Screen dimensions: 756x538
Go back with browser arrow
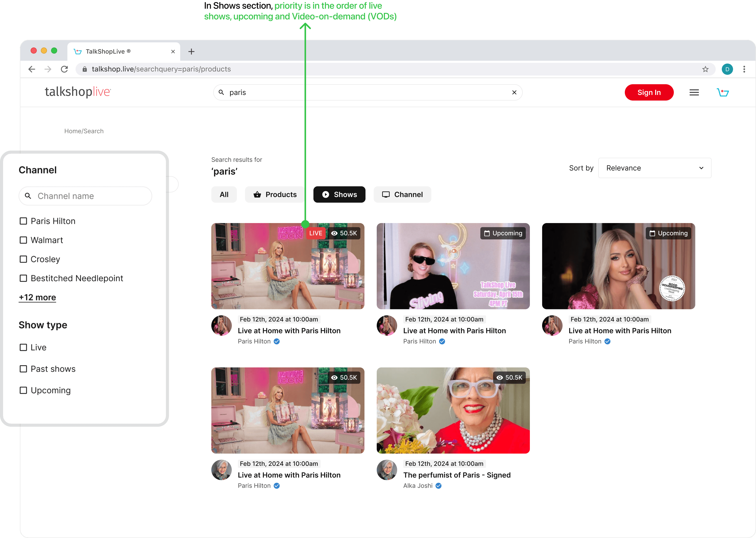point(32,69)
